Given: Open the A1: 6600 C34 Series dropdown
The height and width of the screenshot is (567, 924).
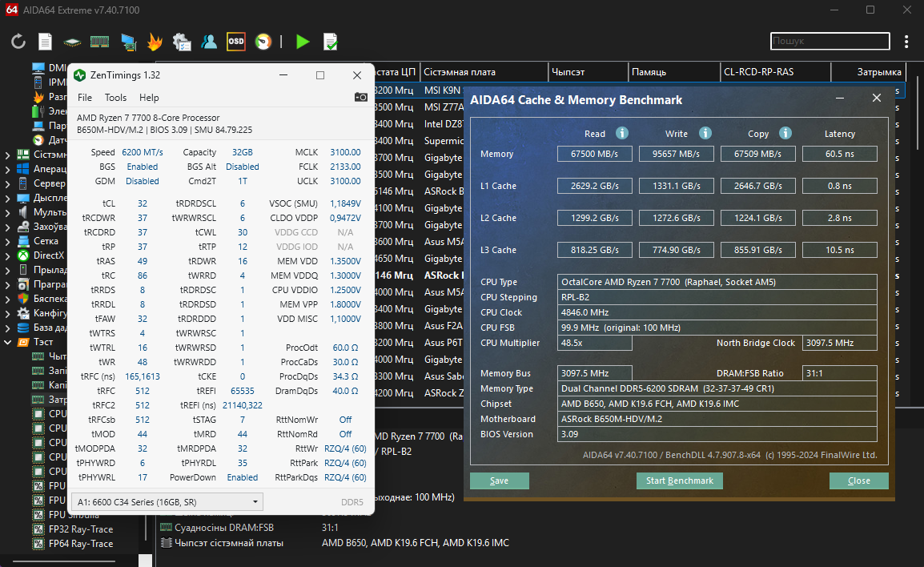Looking at the screenshot, I should tap(167, 502).
